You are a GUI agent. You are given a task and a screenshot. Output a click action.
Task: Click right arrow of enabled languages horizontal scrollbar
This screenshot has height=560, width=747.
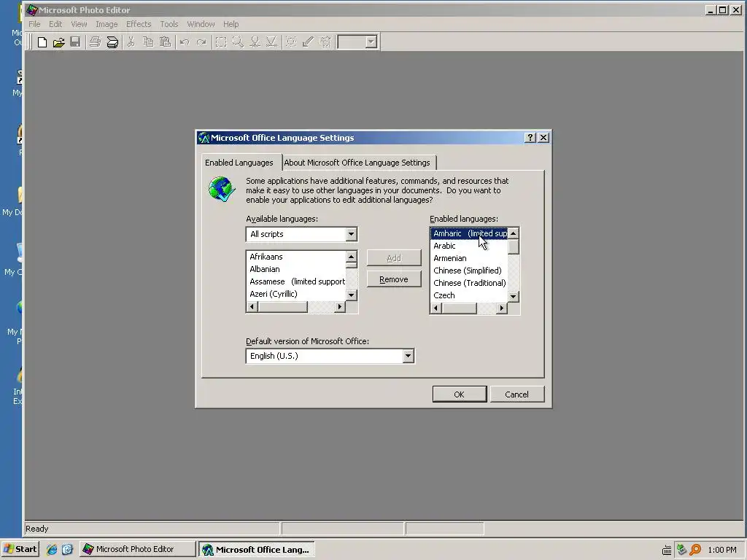tap(502, 308)
